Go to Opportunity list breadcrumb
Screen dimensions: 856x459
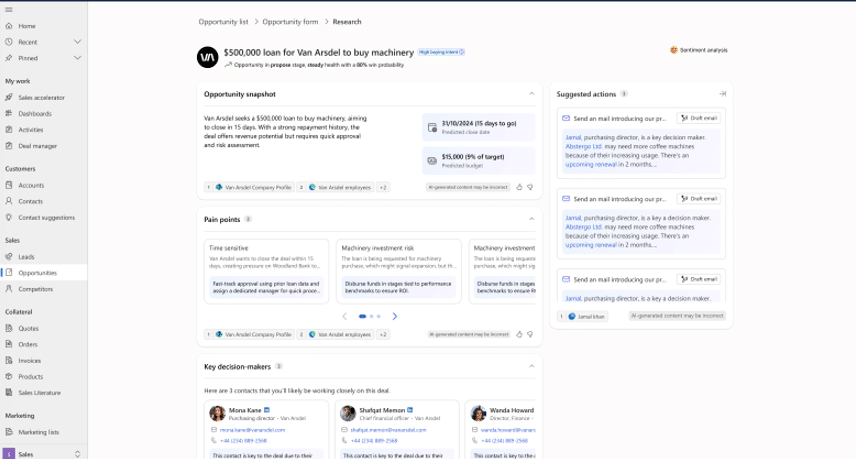223,21
